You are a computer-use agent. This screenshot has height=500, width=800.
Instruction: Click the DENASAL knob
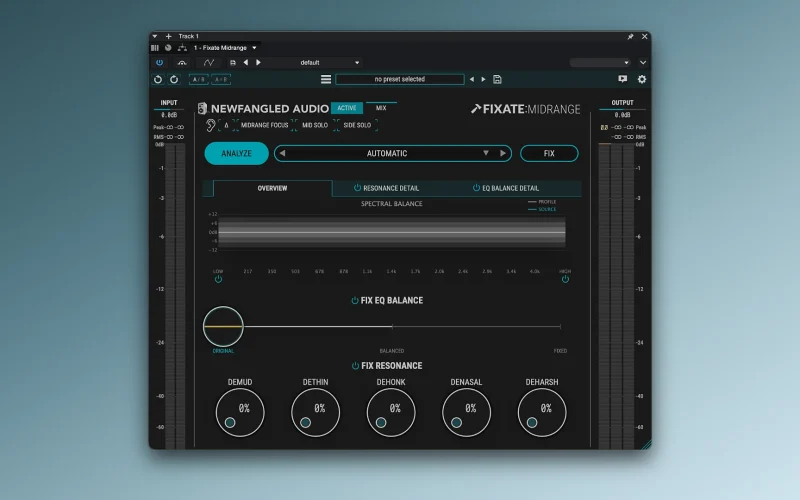pyautogui.click(x=466, y=412)
